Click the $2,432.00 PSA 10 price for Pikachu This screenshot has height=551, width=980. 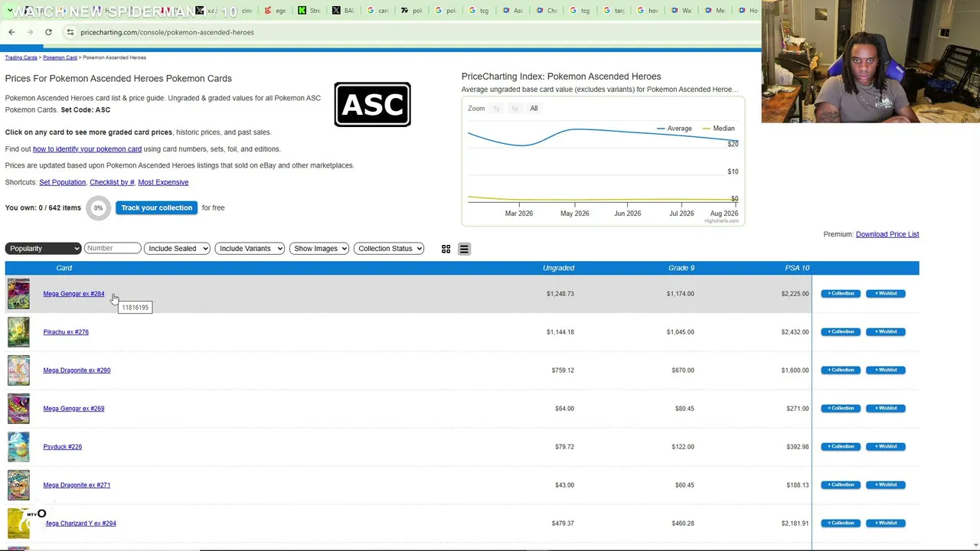click(795, 332)
